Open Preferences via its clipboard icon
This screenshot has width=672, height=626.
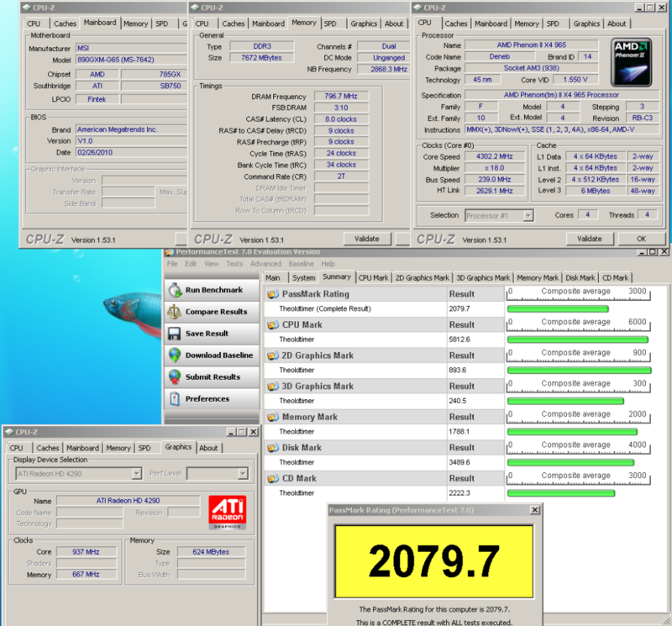coord(175,399)
